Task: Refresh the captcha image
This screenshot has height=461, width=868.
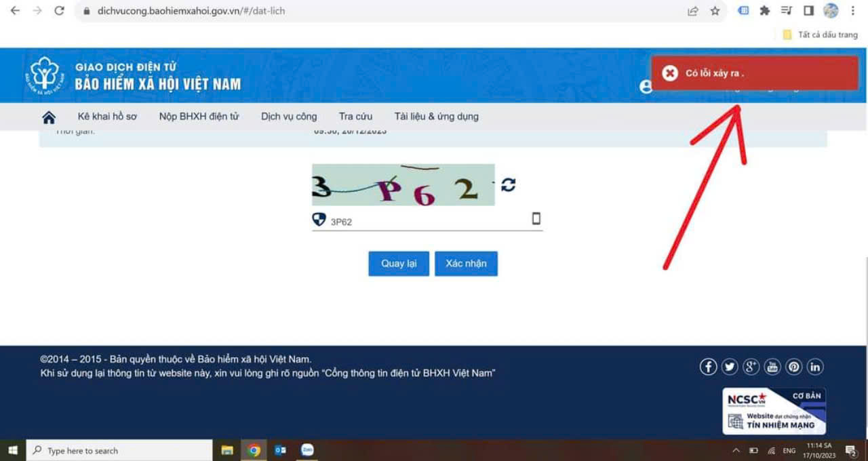Action: pos(508,184)
